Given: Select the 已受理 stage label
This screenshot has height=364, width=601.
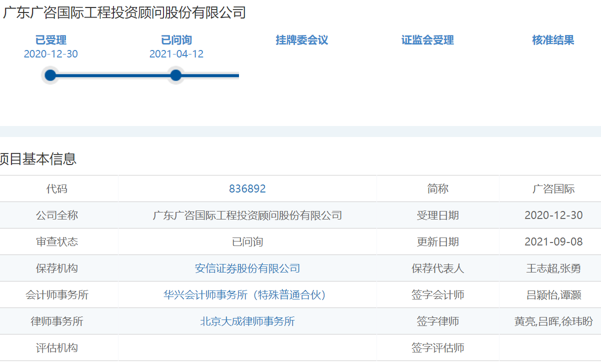Looking at the screenshot, I should (x=50, y=40).
